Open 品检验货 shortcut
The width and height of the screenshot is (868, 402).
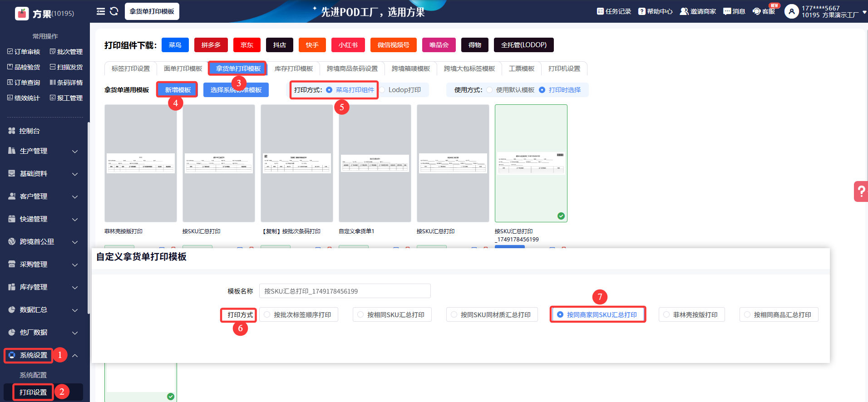[x=24, y=67]
